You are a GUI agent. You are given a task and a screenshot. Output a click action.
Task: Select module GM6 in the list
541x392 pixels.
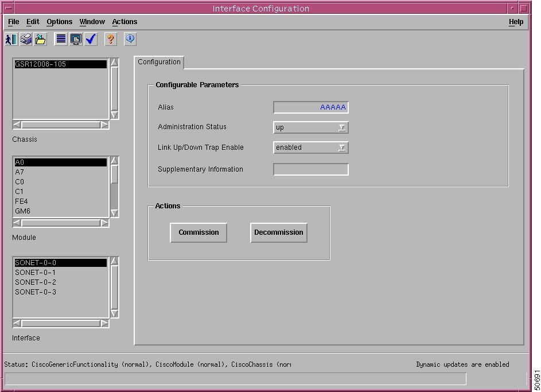[x=61, y=211]
